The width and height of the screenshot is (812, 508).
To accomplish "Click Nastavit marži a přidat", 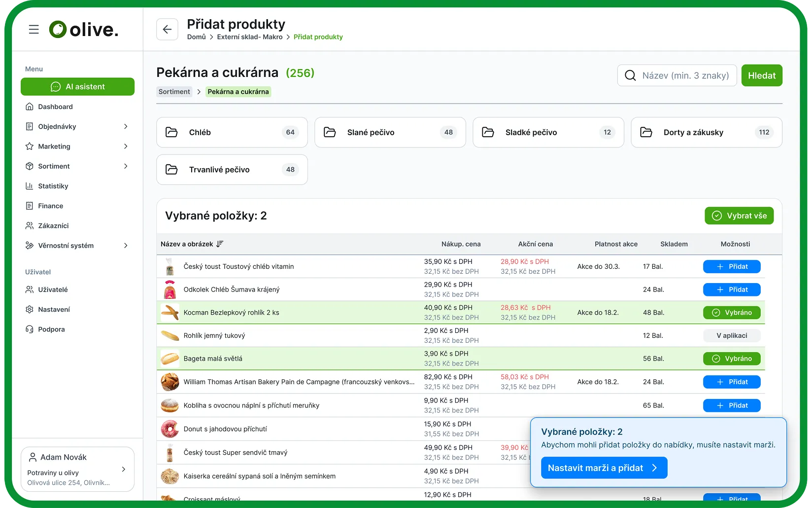I will tap(604, 468).
